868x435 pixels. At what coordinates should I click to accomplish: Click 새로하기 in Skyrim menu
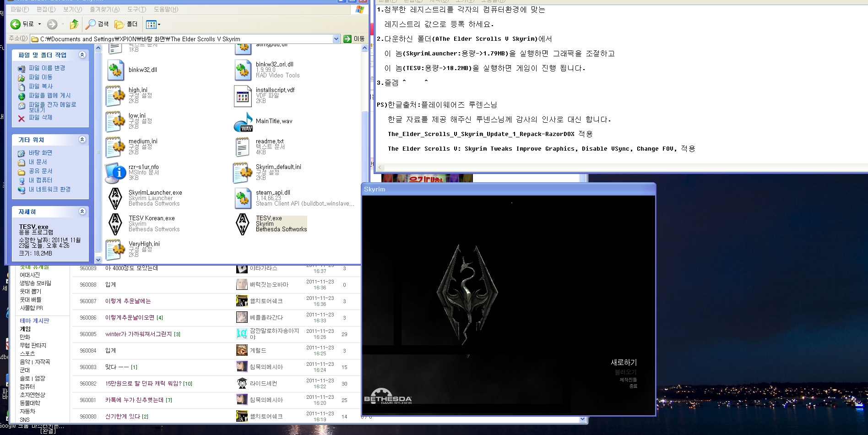(x=624, y=362)
